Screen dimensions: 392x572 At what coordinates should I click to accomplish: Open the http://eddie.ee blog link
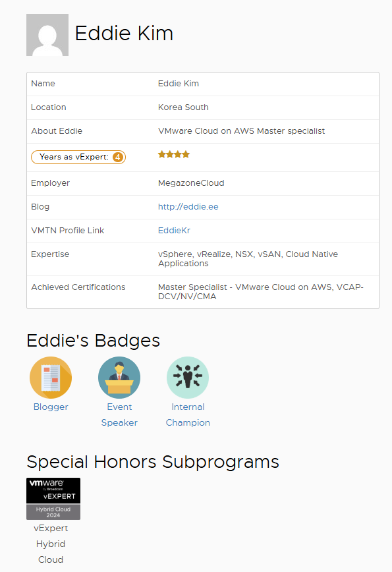click(188, 207)
